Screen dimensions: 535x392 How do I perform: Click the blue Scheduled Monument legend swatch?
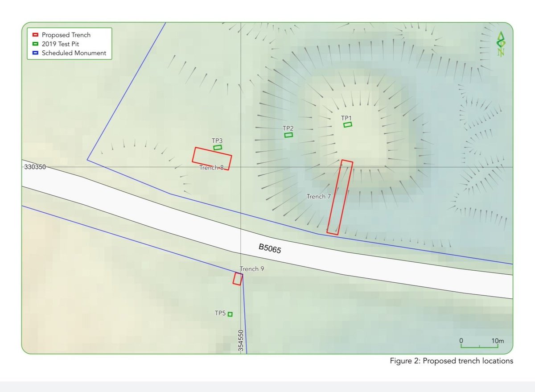[35, 53]
